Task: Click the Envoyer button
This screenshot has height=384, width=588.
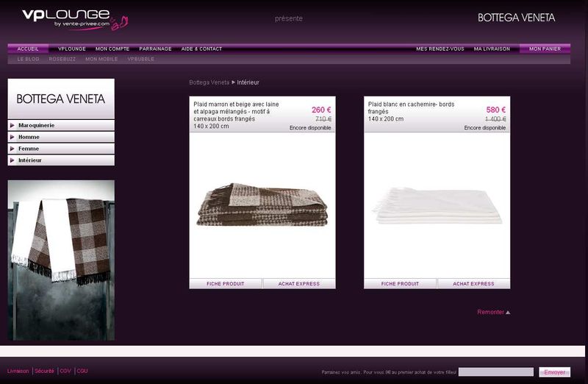Action: 555,372
